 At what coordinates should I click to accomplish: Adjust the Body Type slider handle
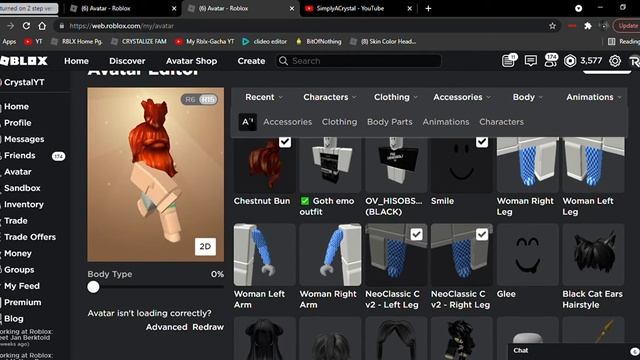pyautogui.click(x=93, y=287)
